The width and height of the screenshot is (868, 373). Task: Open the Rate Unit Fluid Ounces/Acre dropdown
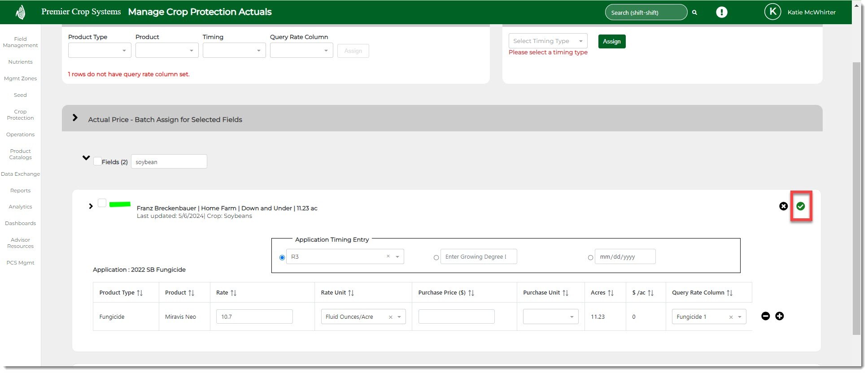[x=399, y=317]
